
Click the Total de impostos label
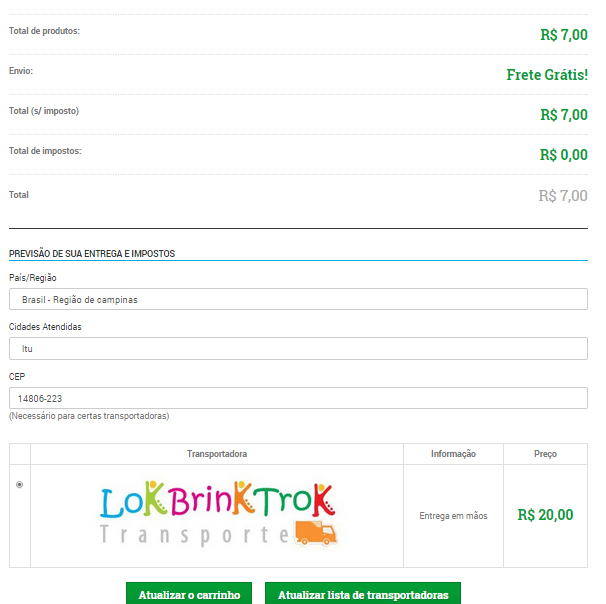pos(45,151)
